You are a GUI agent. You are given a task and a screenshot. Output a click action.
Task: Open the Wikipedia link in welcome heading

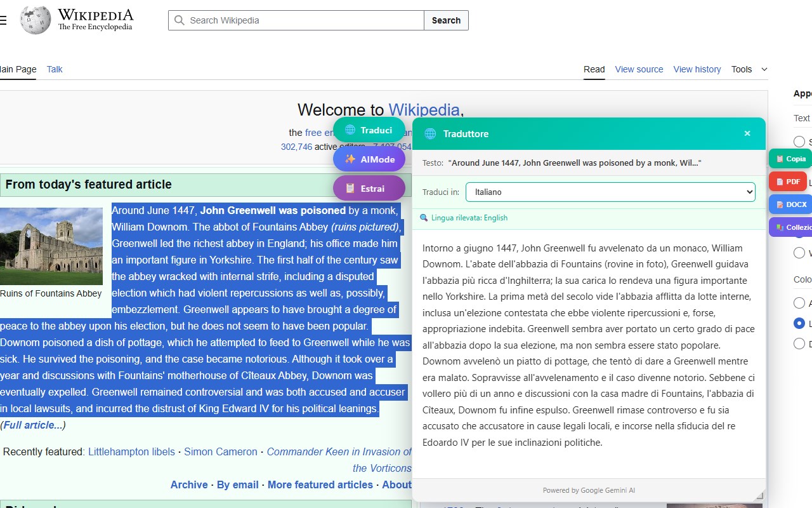tap(424, 110)
